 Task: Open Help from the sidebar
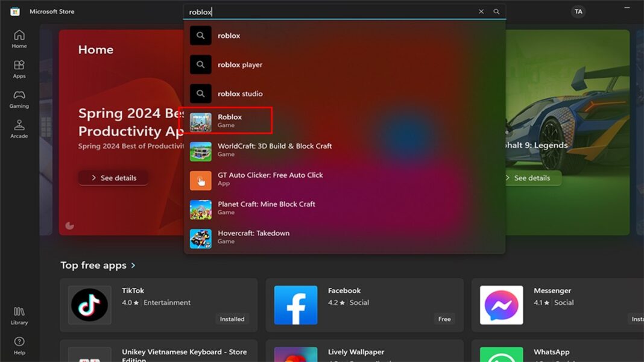(x=19, y=345)
